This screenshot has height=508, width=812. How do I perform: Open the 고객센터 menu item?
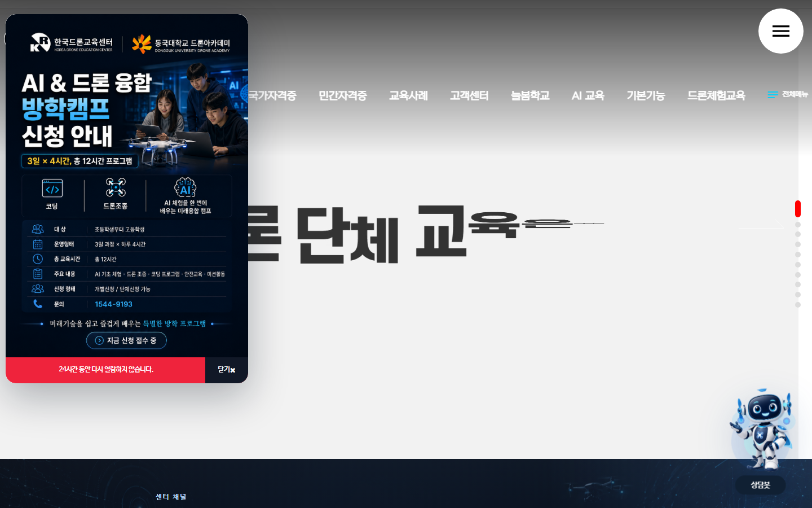469,95
